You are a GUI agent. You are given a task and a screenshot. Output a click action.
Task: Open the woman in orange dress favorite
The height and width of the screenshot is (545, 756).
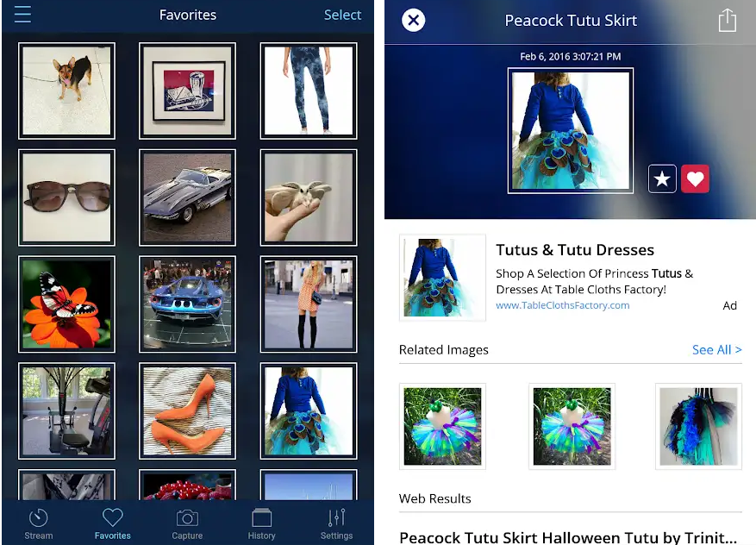(x=309, y=304)
